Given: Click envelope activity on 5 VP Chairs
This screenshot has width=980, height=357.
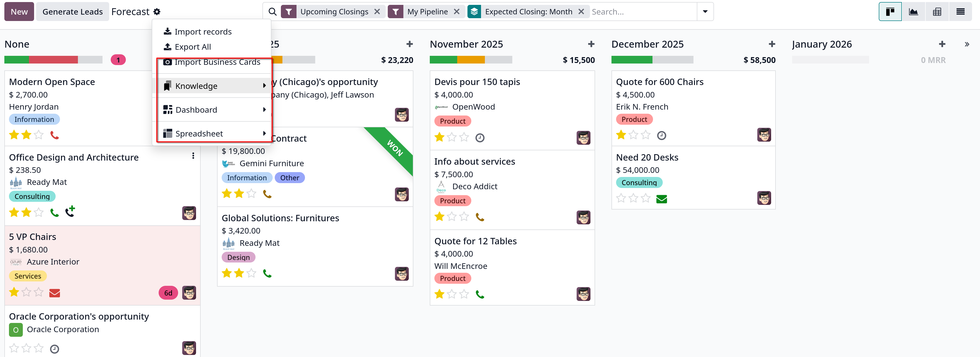Looking at the screenshot, I should (x=54, y=293).
